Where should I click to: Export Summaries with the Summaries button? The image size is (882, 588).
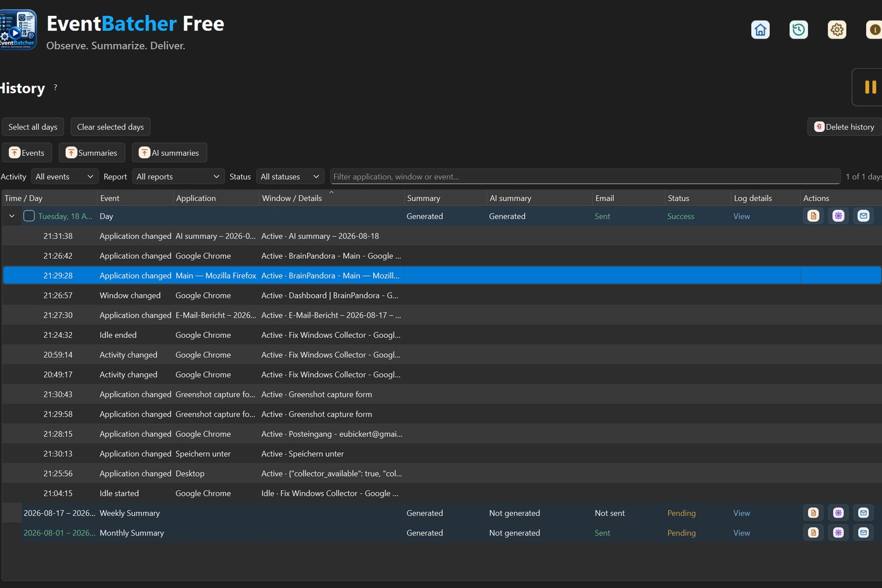click(92, 153)
